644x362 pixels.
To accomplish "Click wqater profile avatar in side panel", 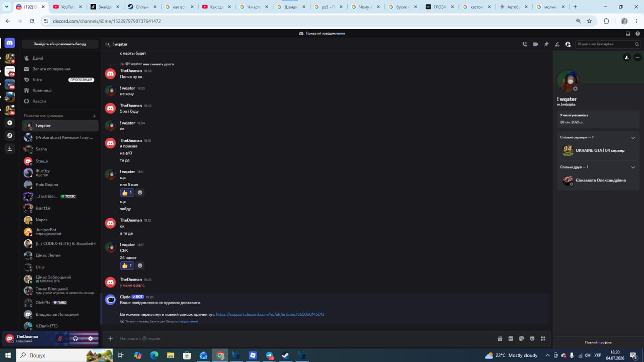I will 568,81.
